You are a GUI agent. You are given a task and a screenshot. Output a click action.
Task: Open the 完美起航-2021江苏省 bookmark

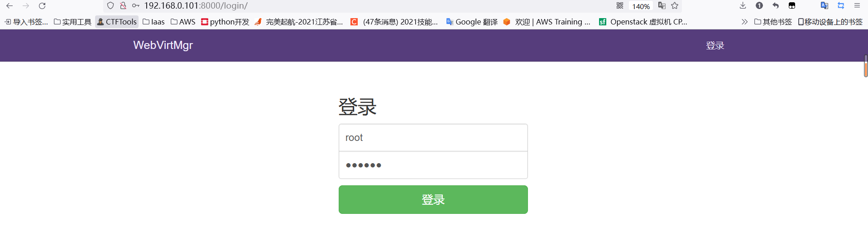click(x=299, y=22)
